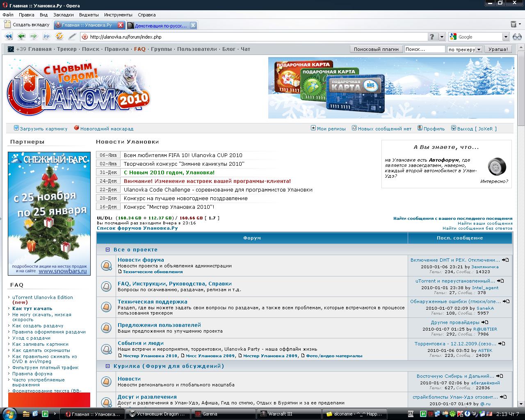
Task: Go back using the back arrow icon
Action: click(x=21, y=36)
